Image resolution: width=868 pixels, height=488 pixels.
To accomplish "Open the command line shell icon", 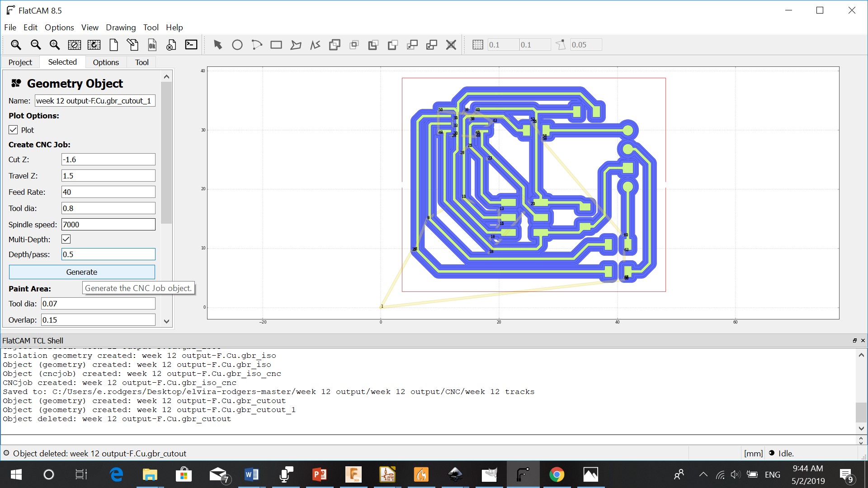I will [191, 45].
